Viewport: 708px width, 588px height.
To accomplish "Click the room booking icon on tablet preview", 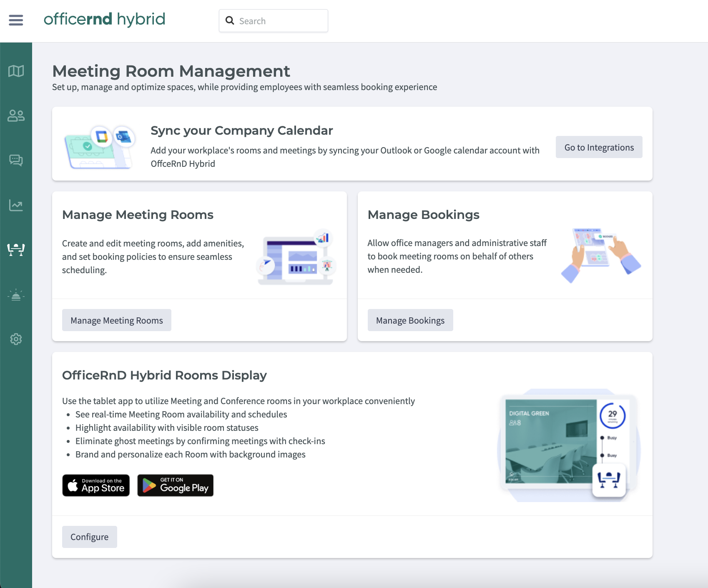I will (609, 480).
